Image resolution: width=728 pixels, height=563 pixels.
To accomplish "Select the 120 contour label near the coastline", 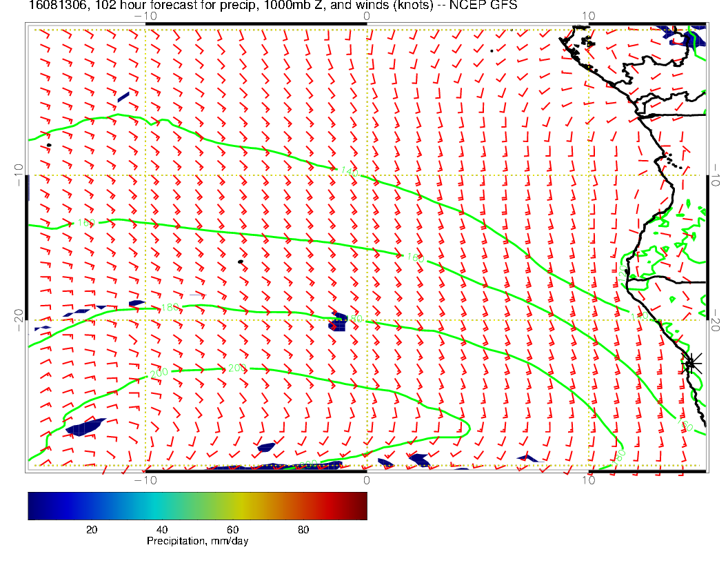I will tap(620, 271).
